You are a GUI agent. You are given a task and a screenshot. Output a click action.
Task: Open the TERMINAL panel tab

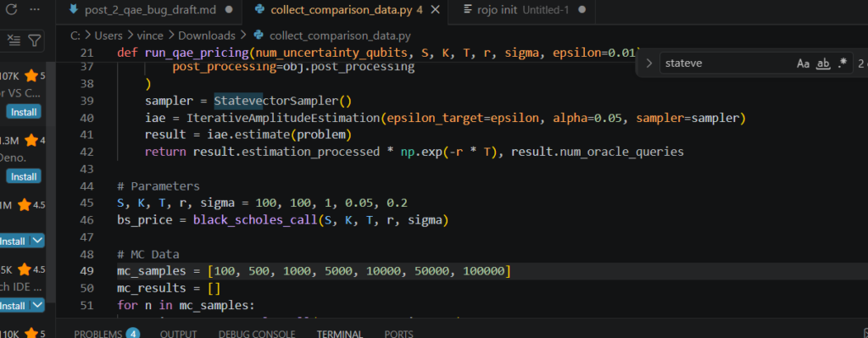339,334
